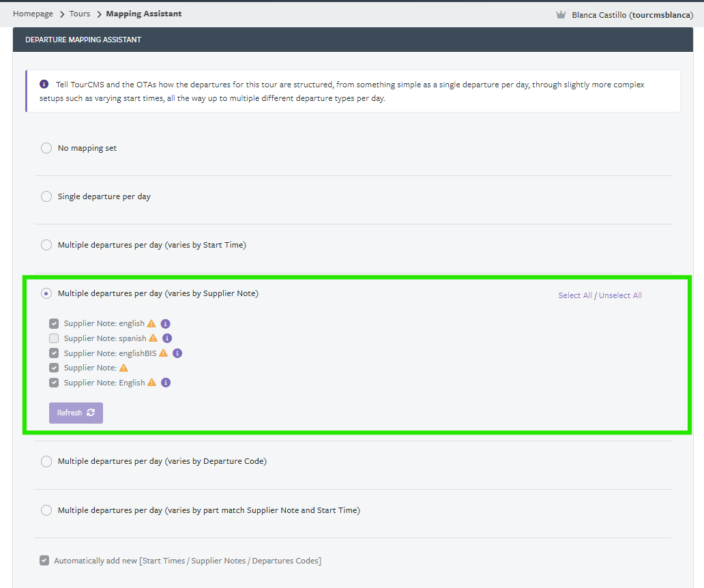Toggle the blank Supplier Note checkbox
The image size is (704, 588).
54,368
